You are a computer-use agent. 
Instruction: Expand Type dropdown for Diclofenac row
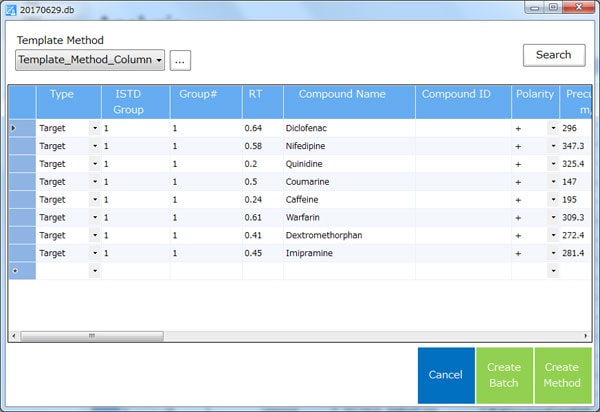(94, 129)
